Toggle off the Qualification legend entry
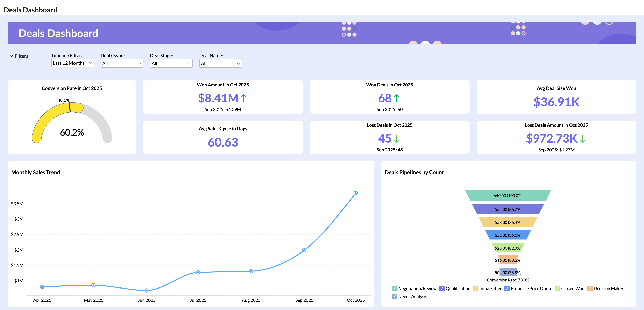The width and height of the screenshot is (644, 310). point(442,288)
